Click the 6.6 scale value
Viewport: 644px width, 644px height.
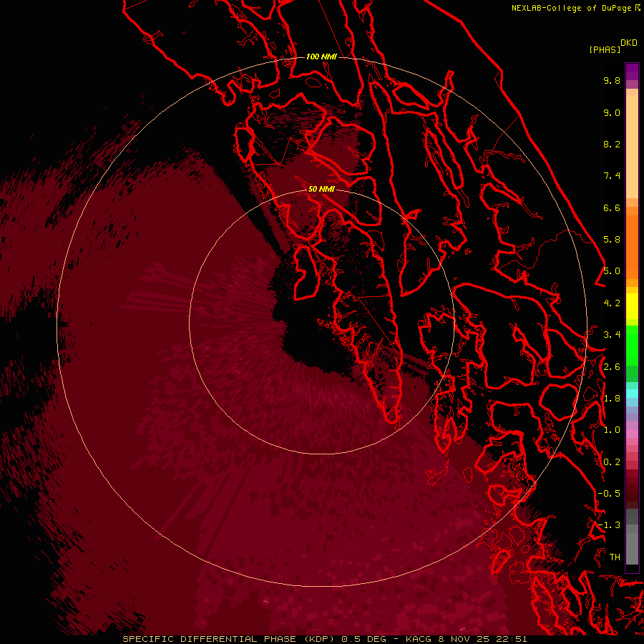coord(612,208)
